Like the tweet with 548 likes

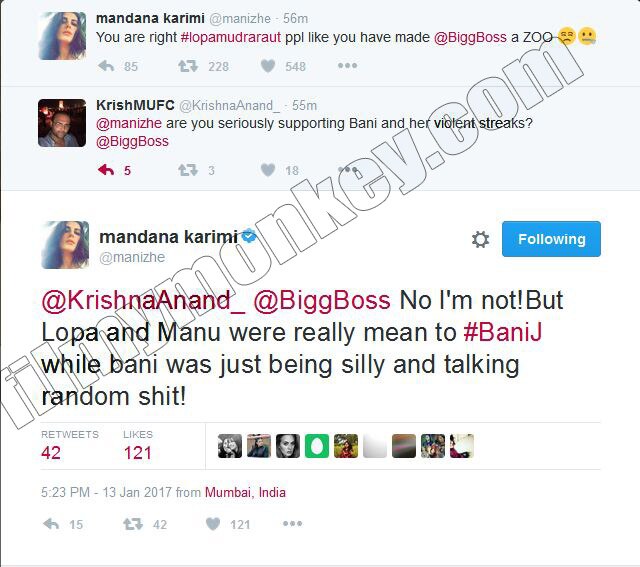tap(268, 66)
